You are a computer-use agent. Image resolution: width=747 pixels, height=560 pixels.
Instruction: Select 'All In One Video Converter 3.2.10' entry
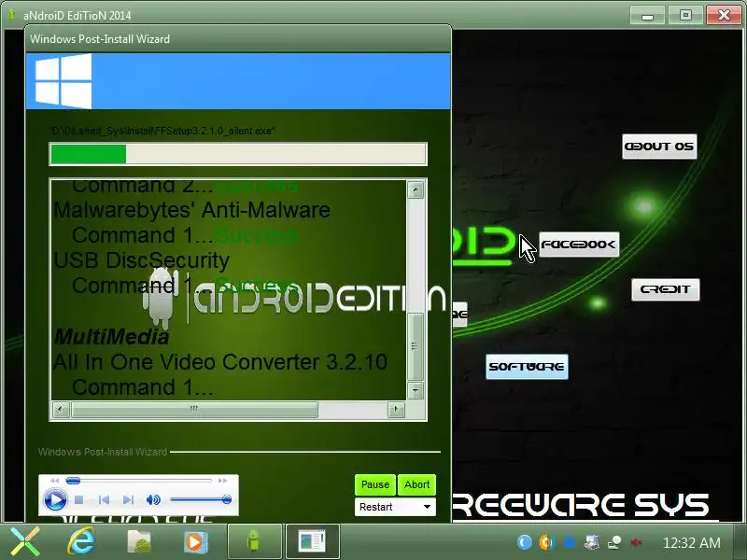click(x=220, y=362)
